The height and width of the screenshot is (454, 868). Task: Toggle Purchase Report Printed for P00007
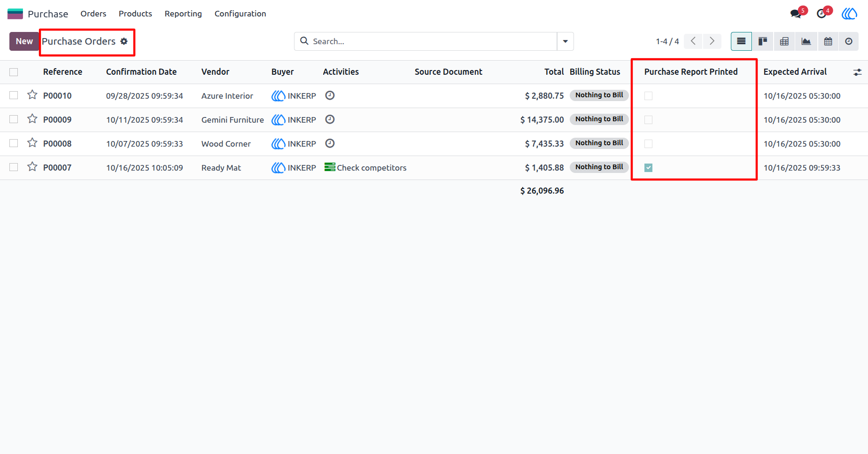[x=648, y=168]
